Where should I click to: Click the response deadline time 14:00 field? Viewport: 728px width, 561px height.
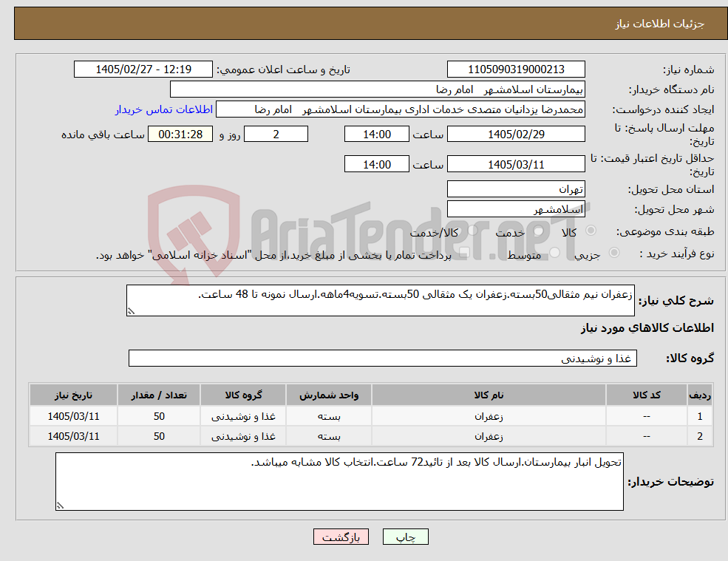coord(376,135)
